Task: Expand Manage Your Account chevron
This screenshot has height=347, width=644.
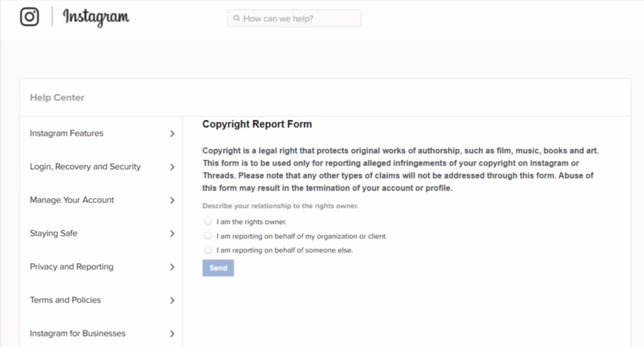Action: [172, 200]
